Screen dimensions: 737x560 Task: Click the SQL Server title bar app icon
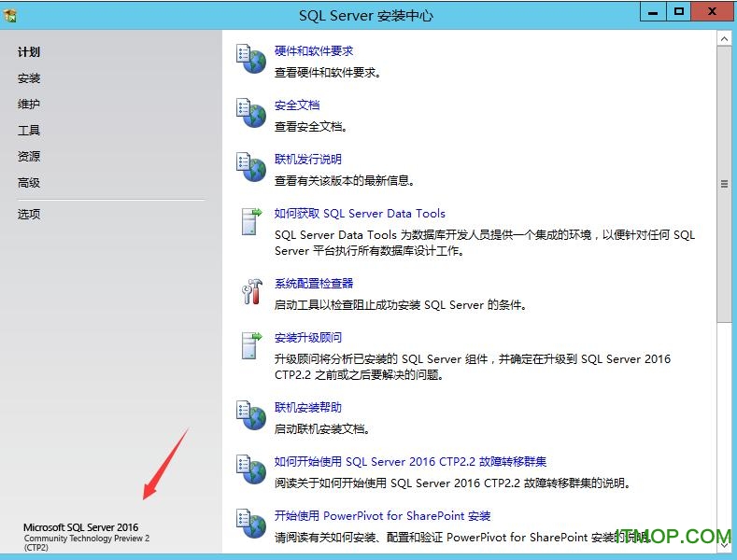11,15
